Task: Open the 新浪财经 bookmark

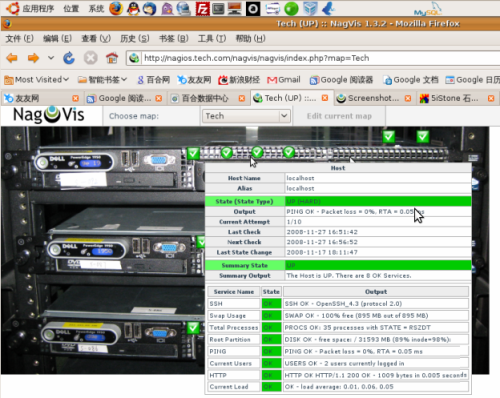Action: point(239,80)
